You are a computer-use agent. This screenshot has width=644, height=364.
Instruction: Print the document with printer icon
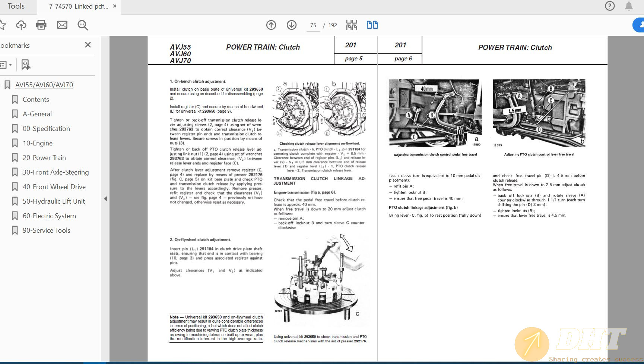(41, 25)
